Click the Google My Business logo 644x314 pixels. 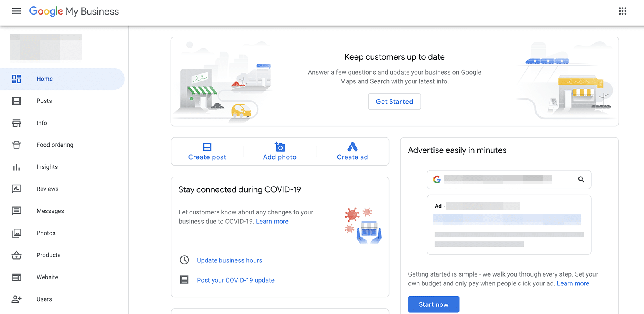pos(74,11)
